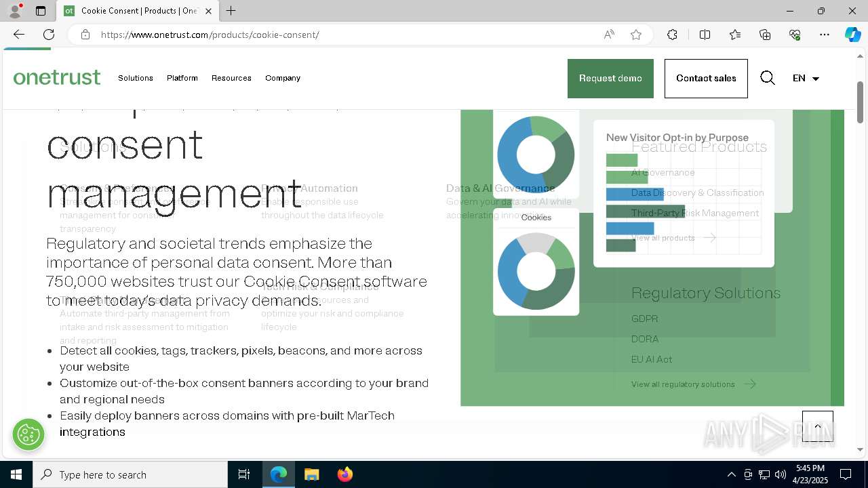Show hidden system tray icons
The image size is (868, 488).
point(731,474)
